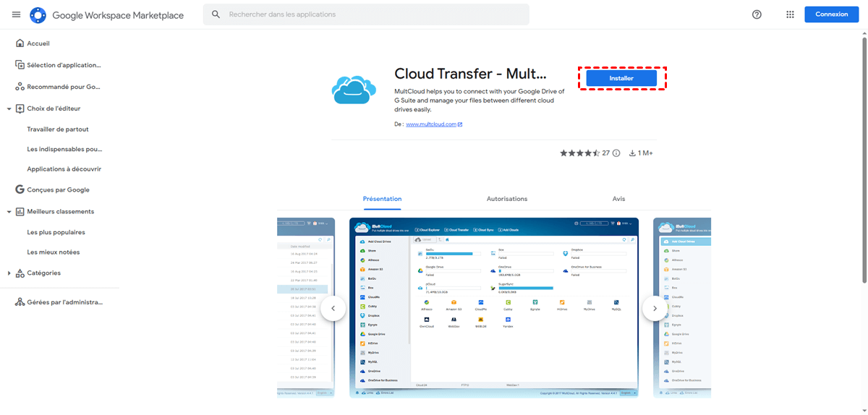This screenshot has width=868, height=415.
Task: Switch to the Avis tab
Action: (x=618, y=199)
